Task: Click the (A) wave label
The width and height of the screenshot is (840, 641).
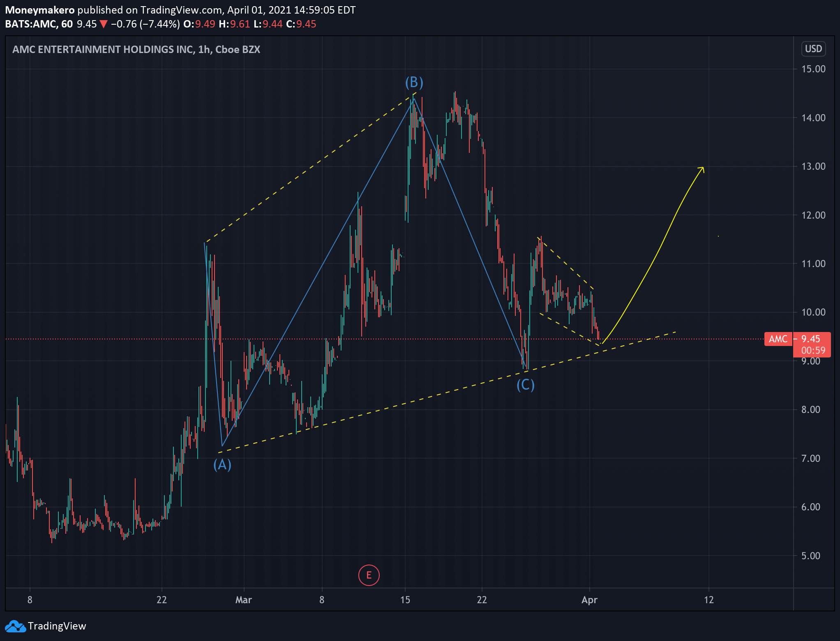Action: [x=222, y=465]
